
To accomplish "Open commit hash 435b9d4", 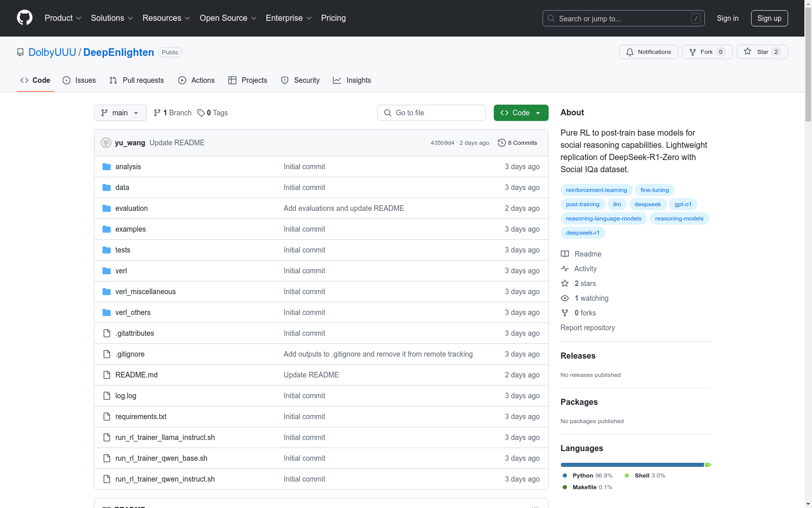I will [x=443, y=143].
